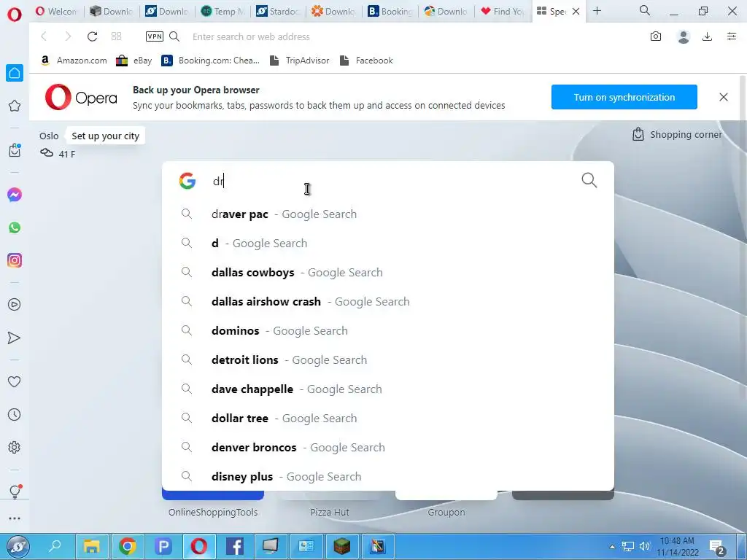
Task: Open the TripAdvisor bookmark
Action: pyautogui.click(x=299, y=61)
